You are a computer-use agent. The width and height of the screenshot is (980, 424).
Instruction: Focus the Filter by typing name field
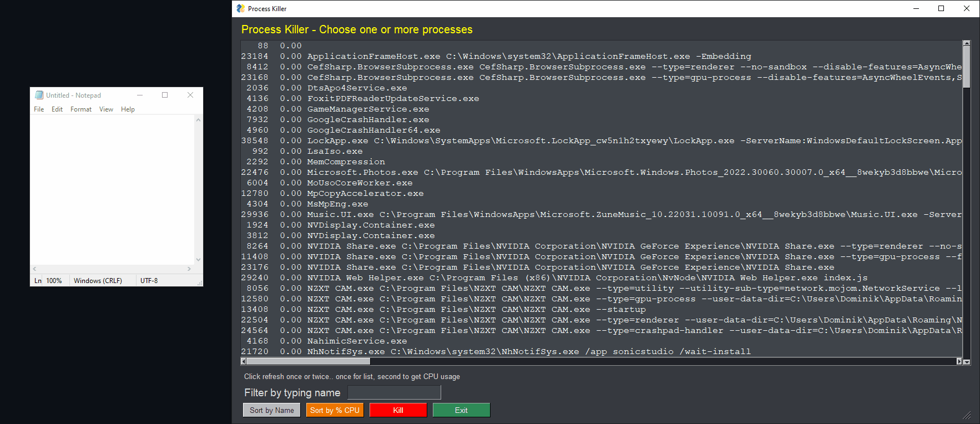(x=394, y=393)
